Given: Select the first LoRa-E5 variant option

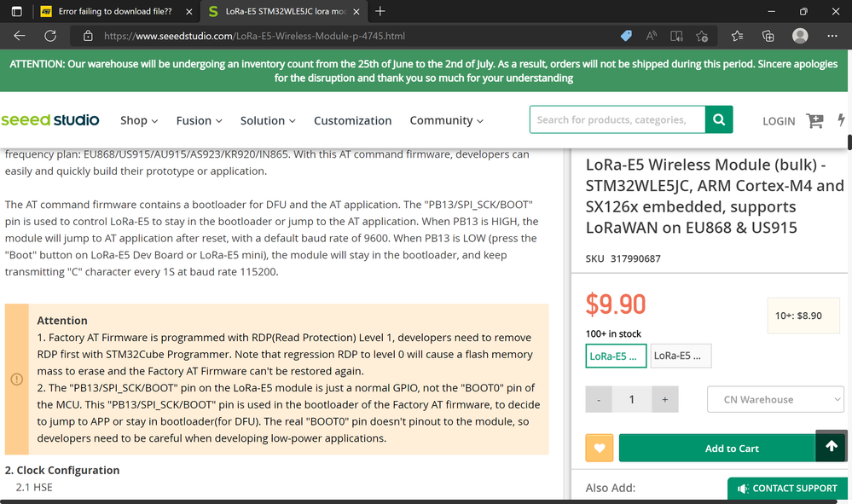Looking at the screenshot, I should point(616,356).
